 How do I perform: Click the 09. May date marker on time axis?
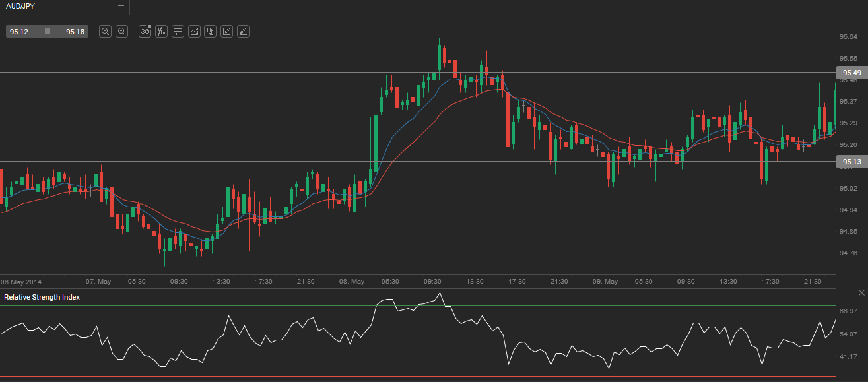click(605, 282)
